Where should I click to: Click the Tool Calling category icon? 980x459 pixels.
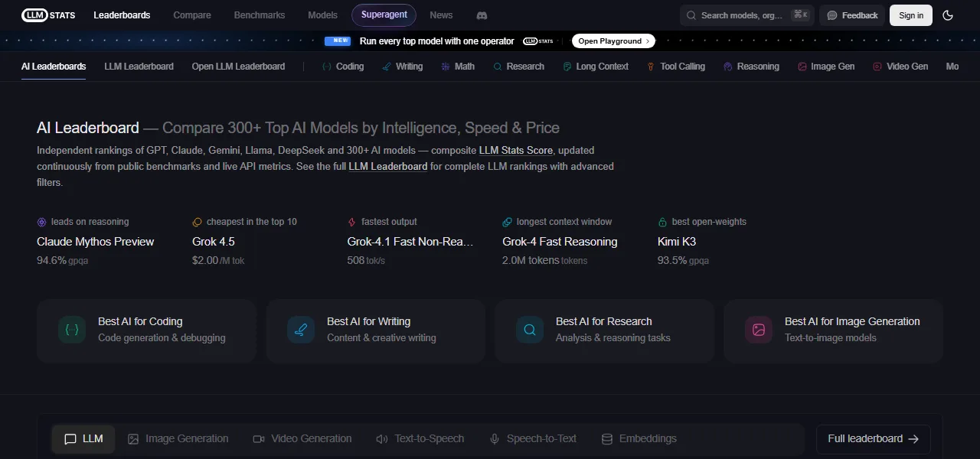click(651, 67)
